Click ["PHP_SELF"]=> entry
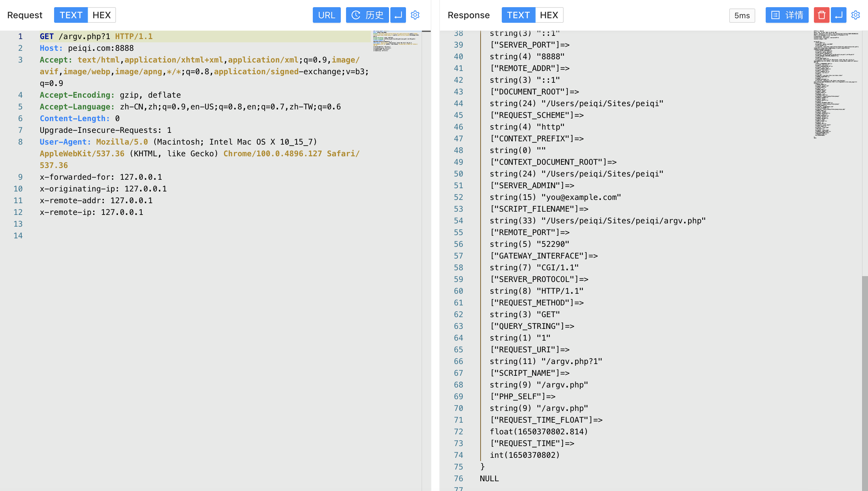Viewport: 868px width, 491px height. 523,397
